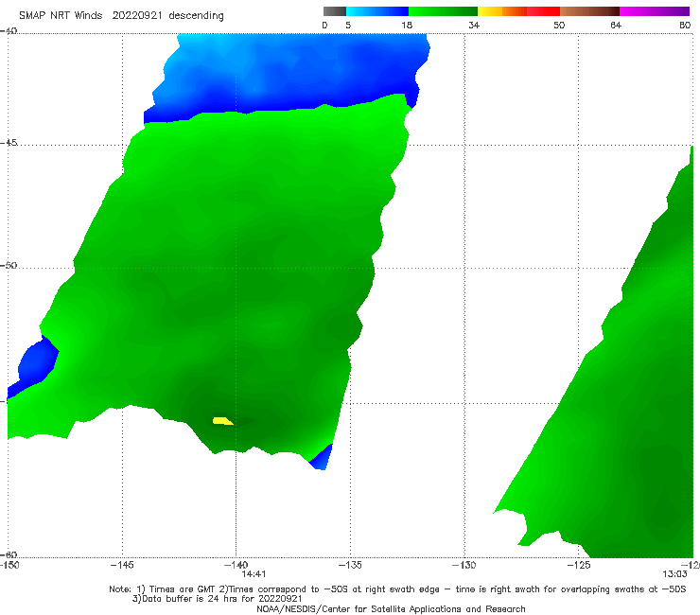Screen dimensions: 700x615
Task: Click the color bar label "34"
Action: 474,25
